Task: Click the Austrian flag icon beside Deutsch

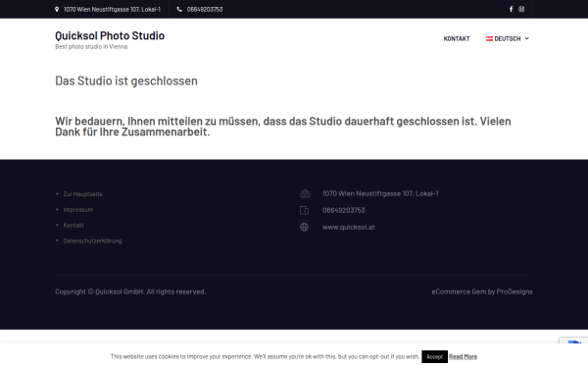Action: click(x=489, y=38)
